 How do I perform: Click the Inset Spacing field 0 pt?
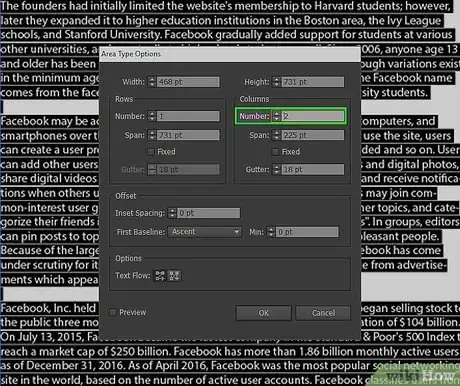coord(208,213)
